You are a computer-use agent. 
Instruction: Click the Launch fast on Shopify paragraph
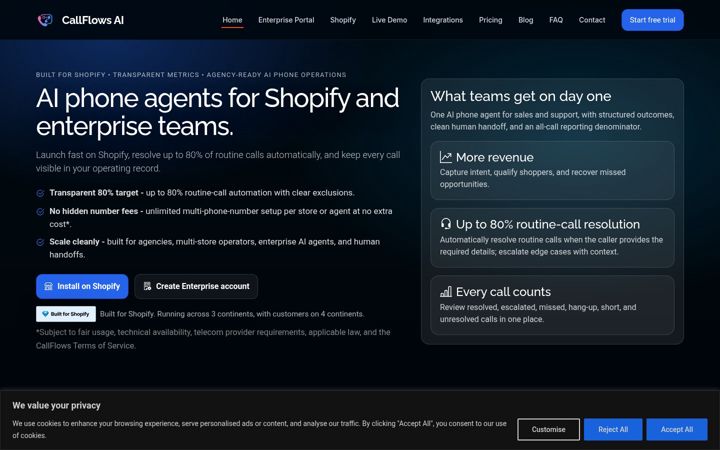point(218,162)
